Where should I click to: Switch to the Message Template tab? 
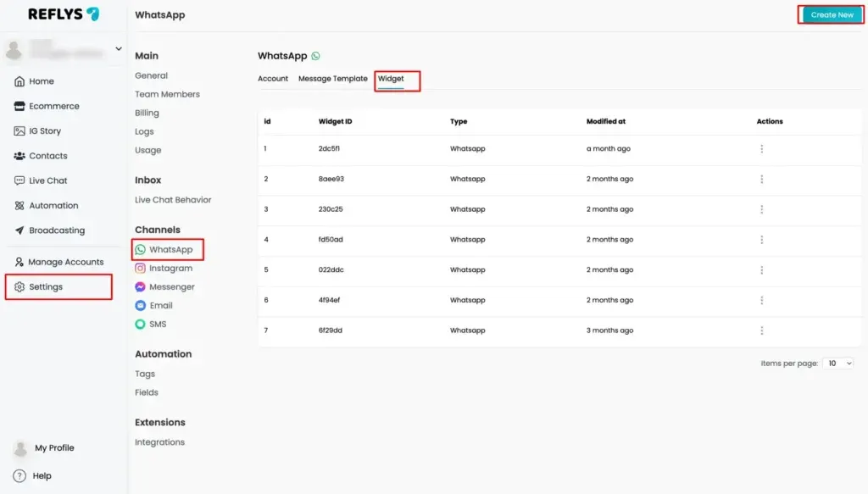click(x=332, y=79)
